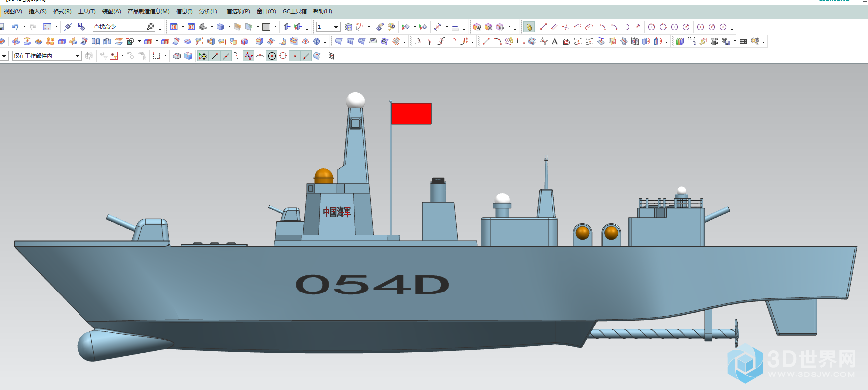Viewport: 868px width, 390px height.
Task: Select the first circle tool icon
Action: (652, 27)
